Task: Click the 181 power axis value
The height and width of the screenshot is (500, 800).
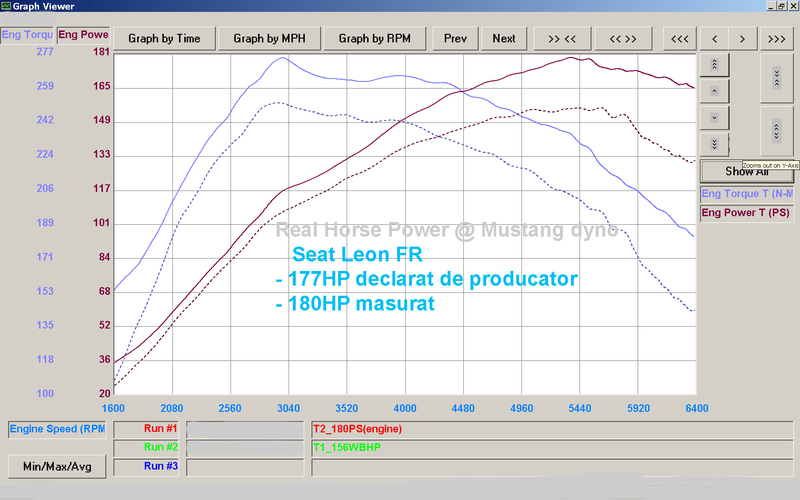Action: click(x=102, y=52)
